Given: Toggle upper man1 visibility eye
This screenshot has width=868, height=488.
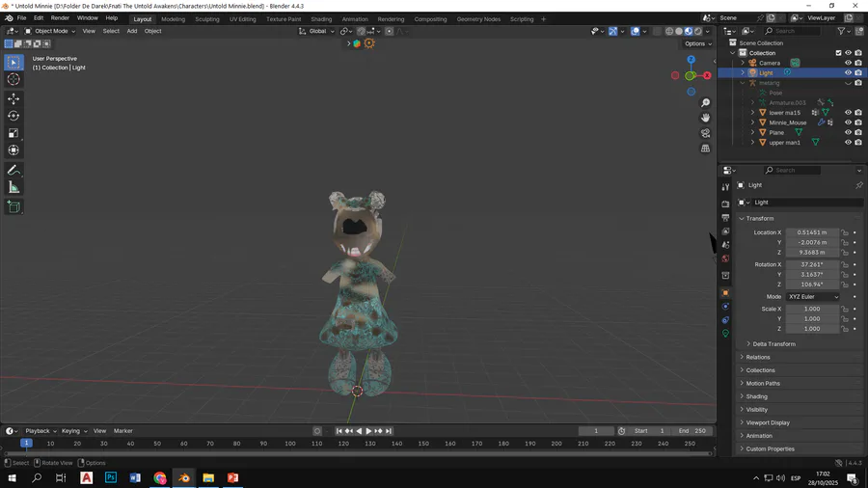Looking at the screenshot, I should tap(848, 142).
